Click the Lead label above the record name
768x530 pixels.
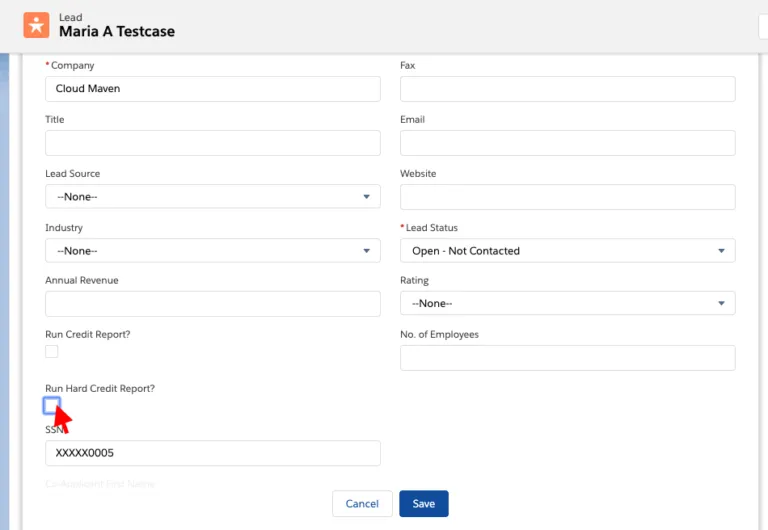pos(71,17)
